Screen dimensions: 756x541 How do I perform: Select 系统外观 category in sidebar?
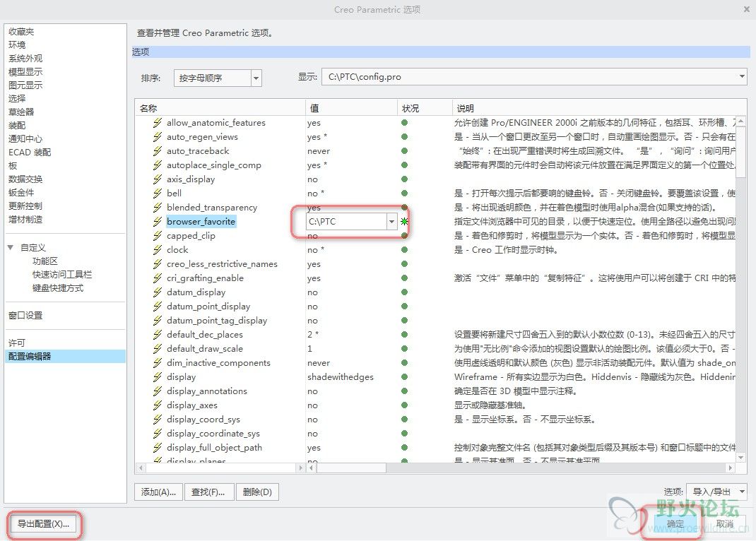[25, 59]
